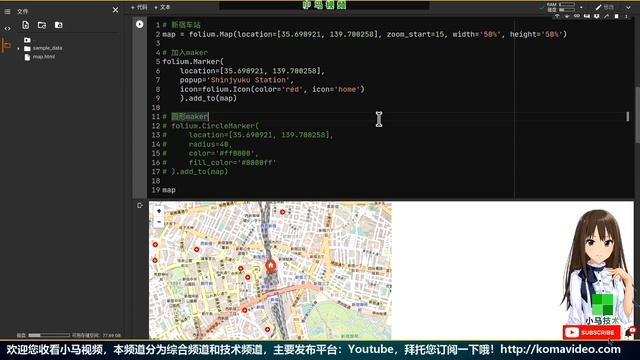This screenshot has height=360, width=640.
Task: Click the upload file icon
Action: pyautogui.click(x=26, y=25)
